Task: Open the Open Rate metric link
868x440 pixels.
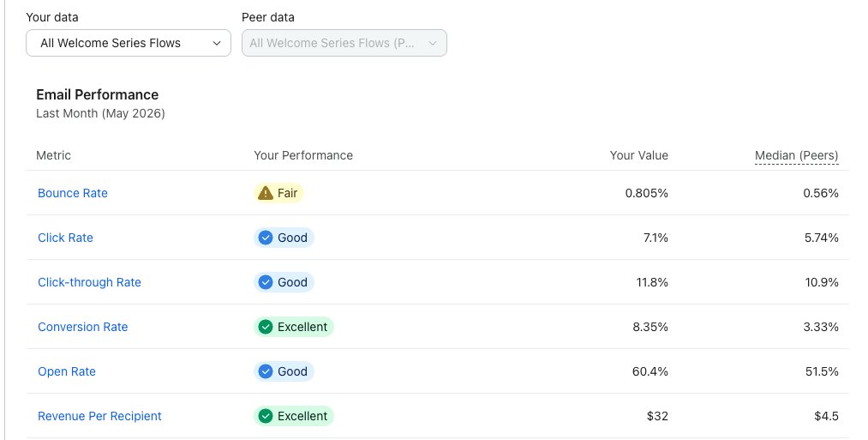Action: click(x=67, y=371)
